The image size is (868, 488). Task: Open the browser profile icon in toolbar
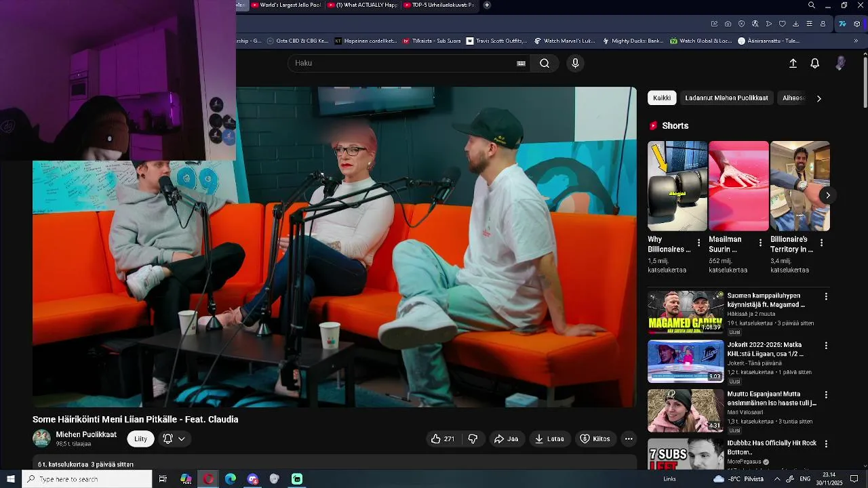823,24
